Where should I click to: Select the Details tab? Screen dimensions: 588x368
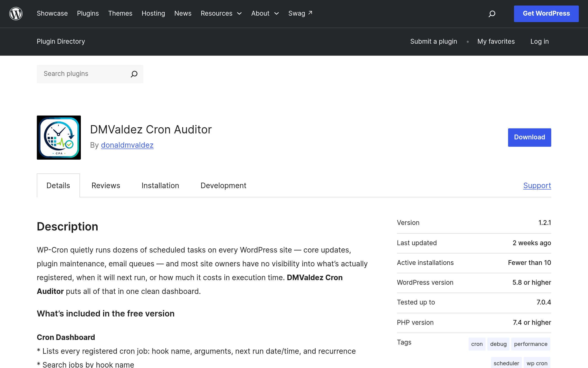click(58, 185)
